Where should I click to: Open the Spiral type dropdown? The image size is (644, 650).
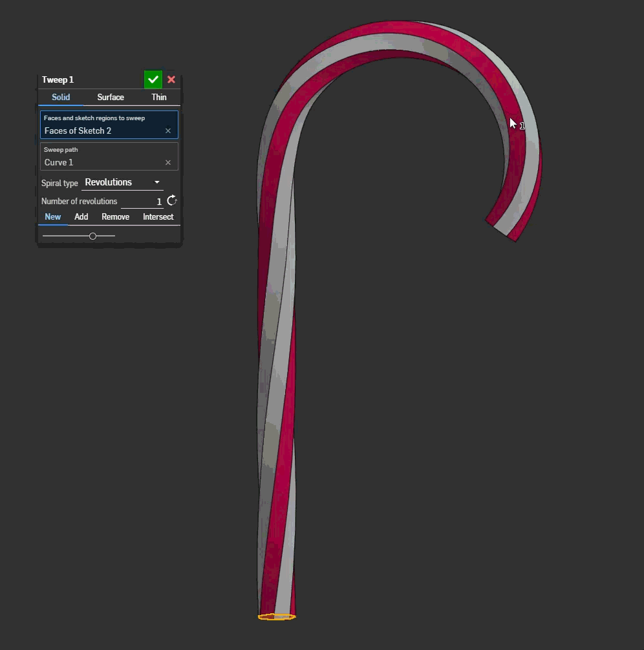tap(122, 182)
